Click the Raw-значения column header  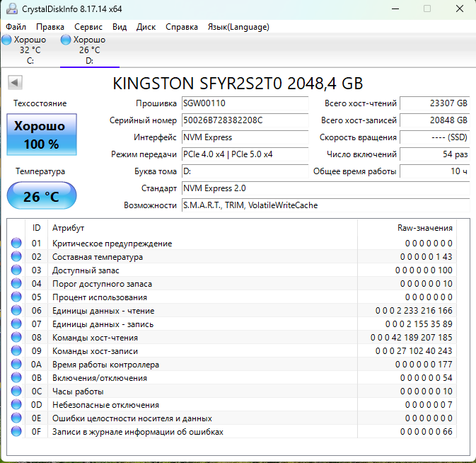pos(424,228)
